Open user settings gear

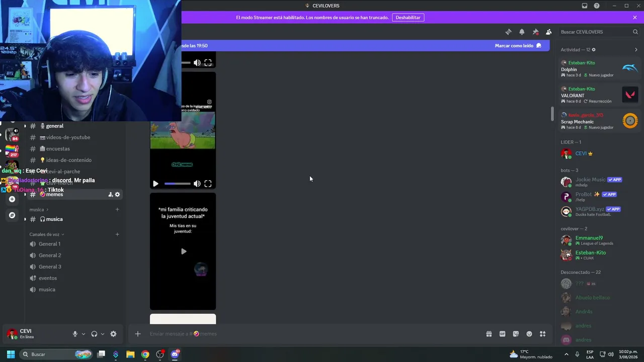tap(113, 334)
